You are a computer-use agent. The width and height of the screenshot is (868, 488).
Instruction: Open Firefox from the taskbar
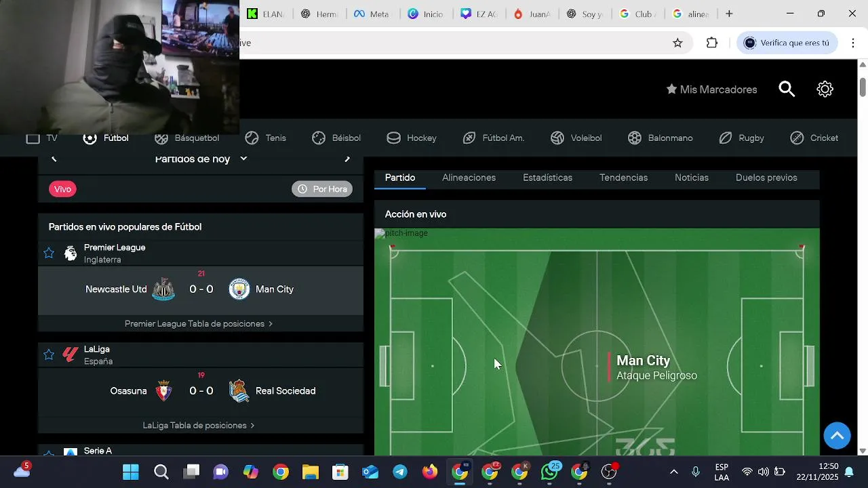click(430, 472)
